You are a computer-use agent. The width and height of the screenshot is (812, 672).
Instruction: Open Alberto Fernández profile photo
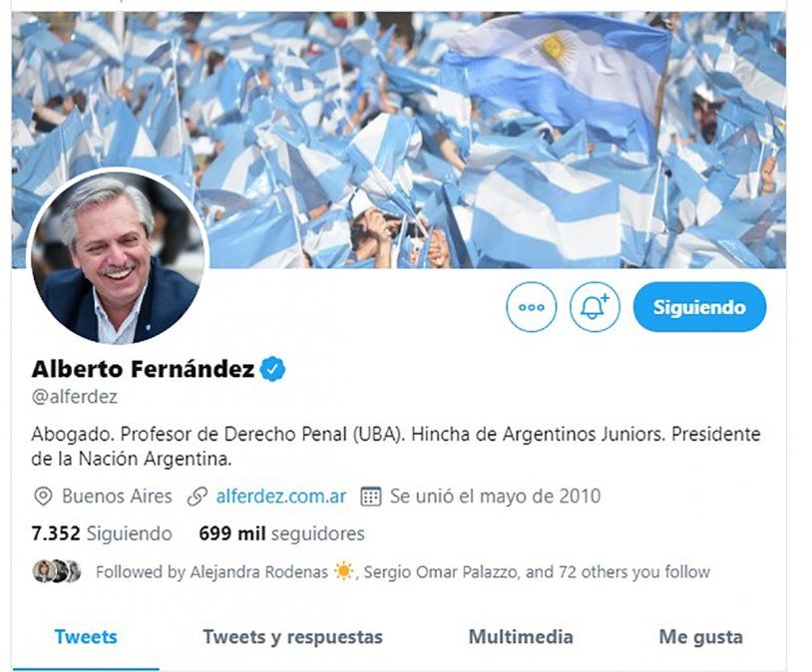[x=118, y=256]
